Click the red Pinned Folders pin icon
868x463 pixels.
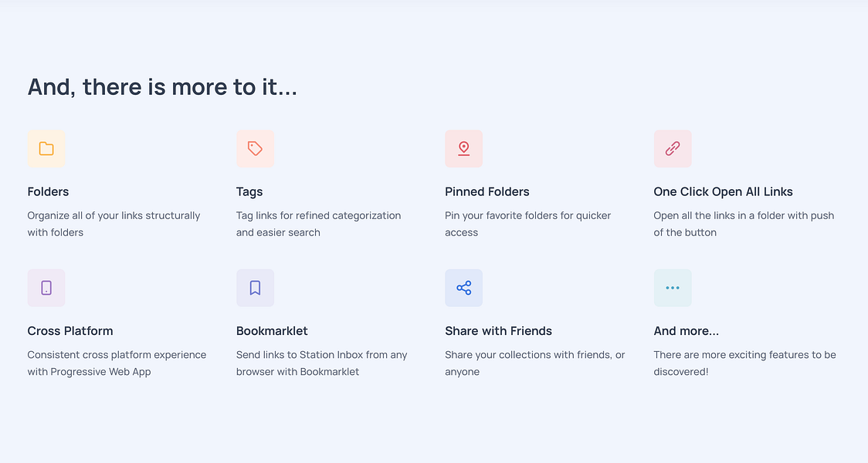tap(464, 149)
